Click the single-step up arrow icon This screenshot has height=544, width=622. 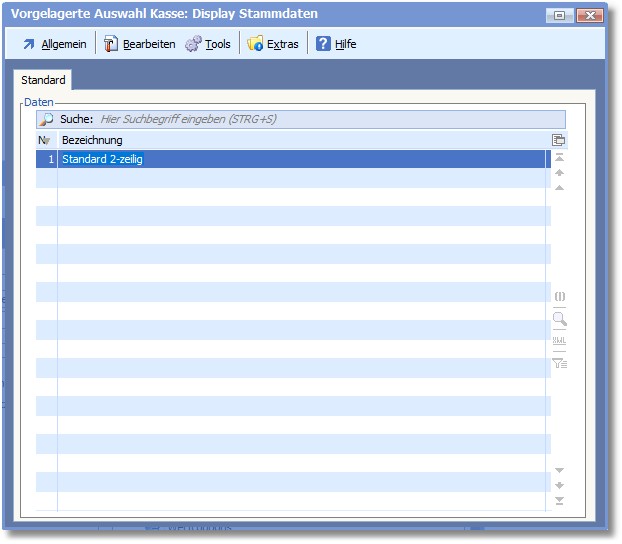(559, 188)
